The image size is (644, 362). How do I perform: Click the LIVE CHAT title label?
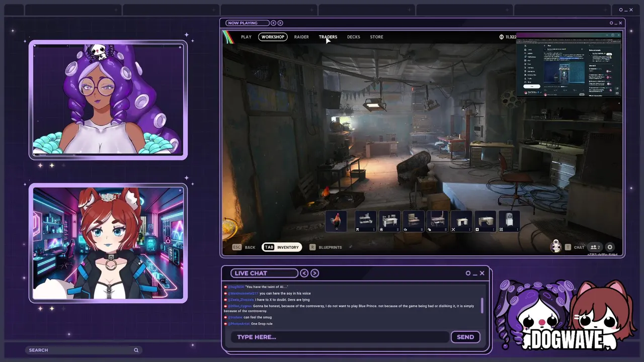[x=264, y=273]
